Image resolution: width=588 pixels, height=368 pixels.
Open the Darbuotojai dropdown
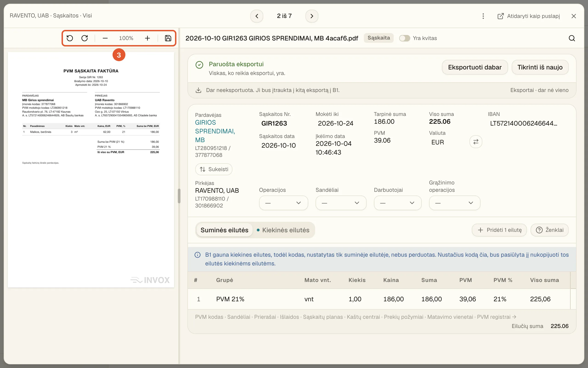(398, 203)
